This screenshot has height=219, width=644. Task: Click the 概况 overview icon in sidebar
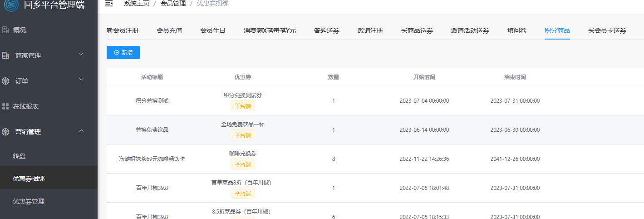tap(6, 30)
